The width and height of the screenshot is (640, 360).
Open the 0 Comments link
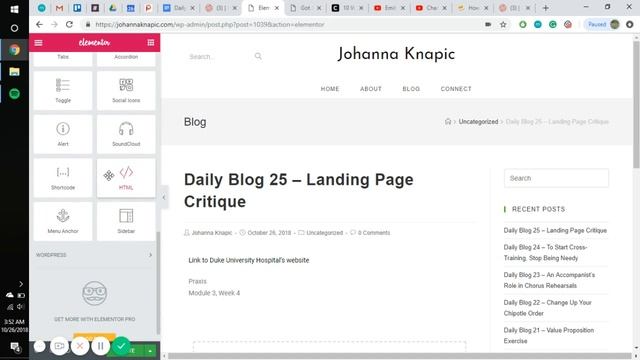(x=374, y=233)
